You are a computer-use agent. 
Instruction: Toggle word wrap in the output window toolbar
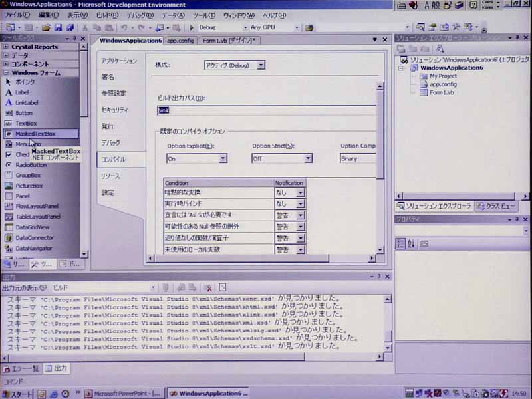tap(223, 288)
